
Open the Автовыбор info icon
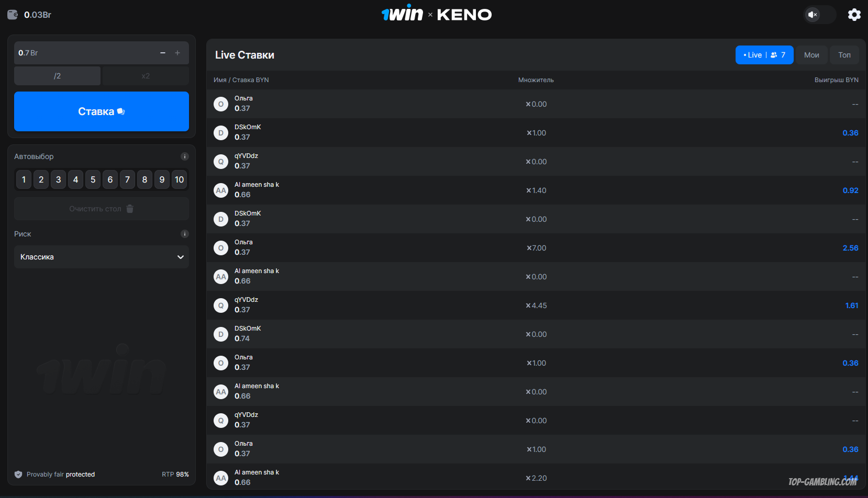pos(185,156)
